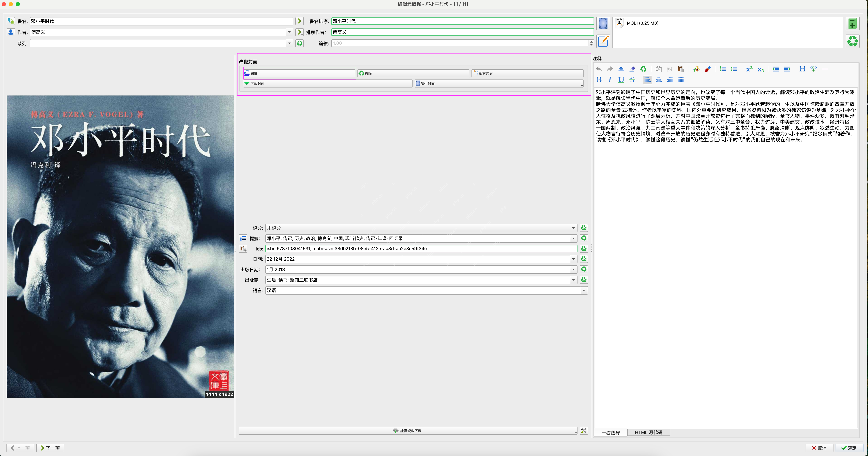868x456 pixels.
Task: Click the foreground color brush icon
Action: point(707,69)
